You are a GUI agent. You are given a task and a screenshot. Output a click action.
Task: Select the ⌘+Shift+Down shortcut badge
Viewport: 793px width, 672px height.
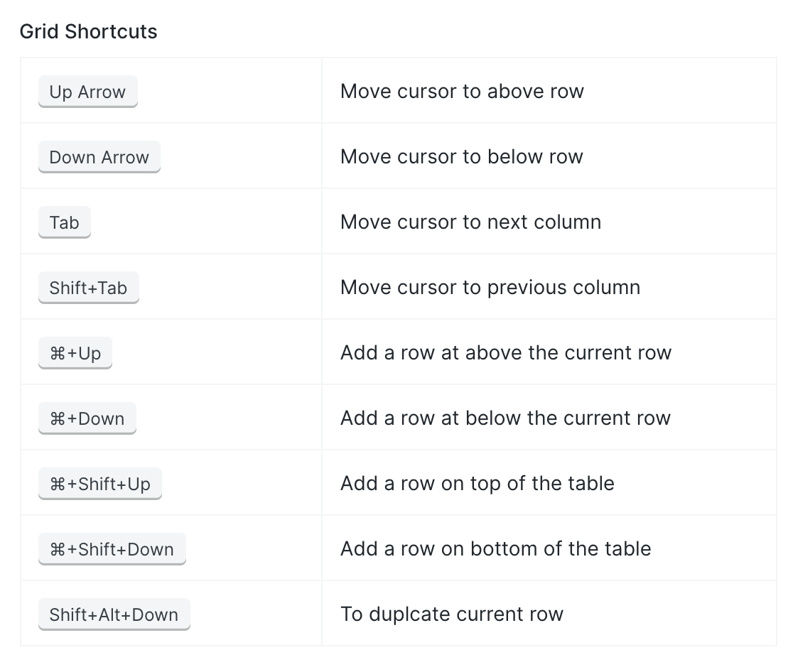pos(112,548)
